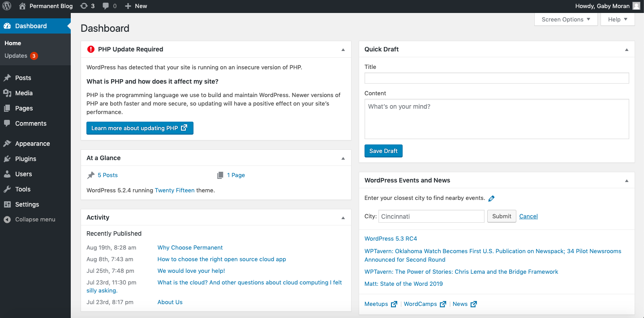This screenshot has width=644, height=318.
Task: Click the WordPress logo icon
Action: click(x=7, y=6)
